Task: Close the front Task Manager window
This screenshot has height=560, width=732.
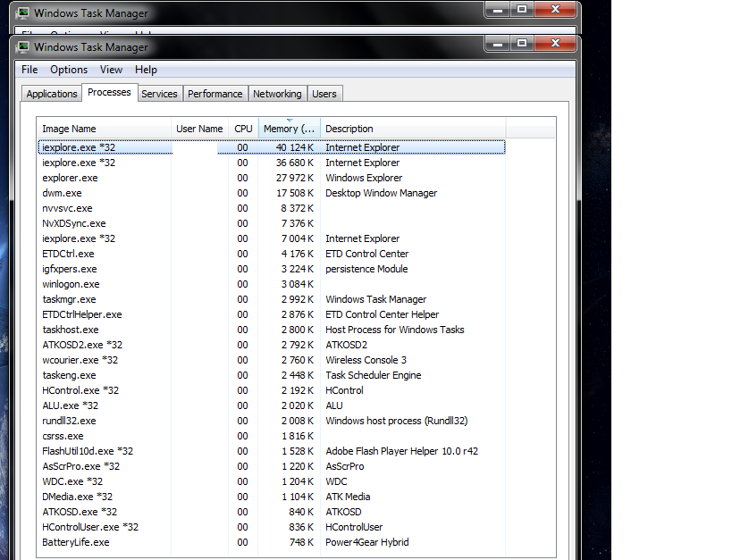Action: click(555, 45)
